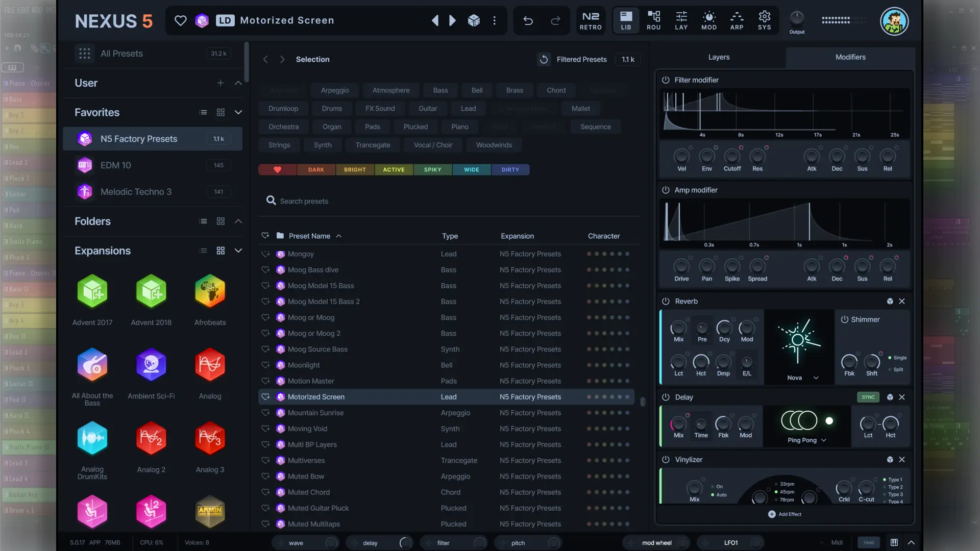The width and height of the screenshot is (980, 551).
Task: Click the random preset dice icon
Action: coord(474,20)
